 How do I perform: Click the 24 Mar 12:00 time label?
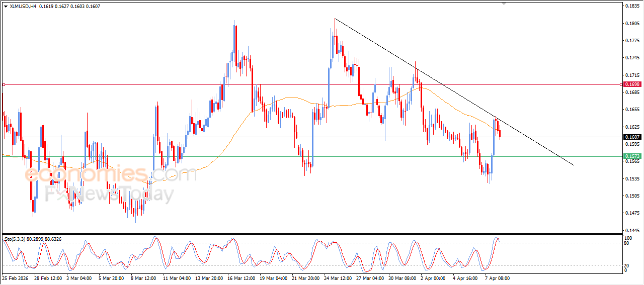pyautogui.click(x=338, y=278)
